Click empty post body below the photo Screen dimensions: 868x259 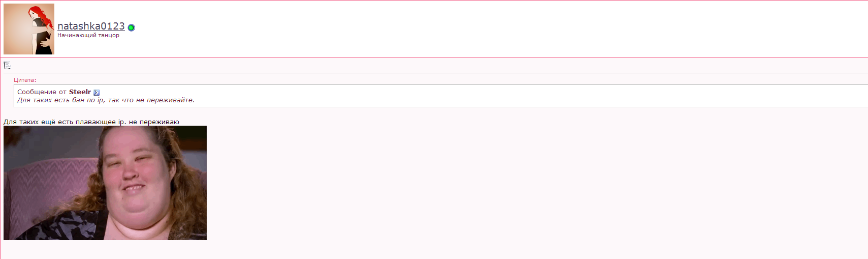[x=432, y=249]
